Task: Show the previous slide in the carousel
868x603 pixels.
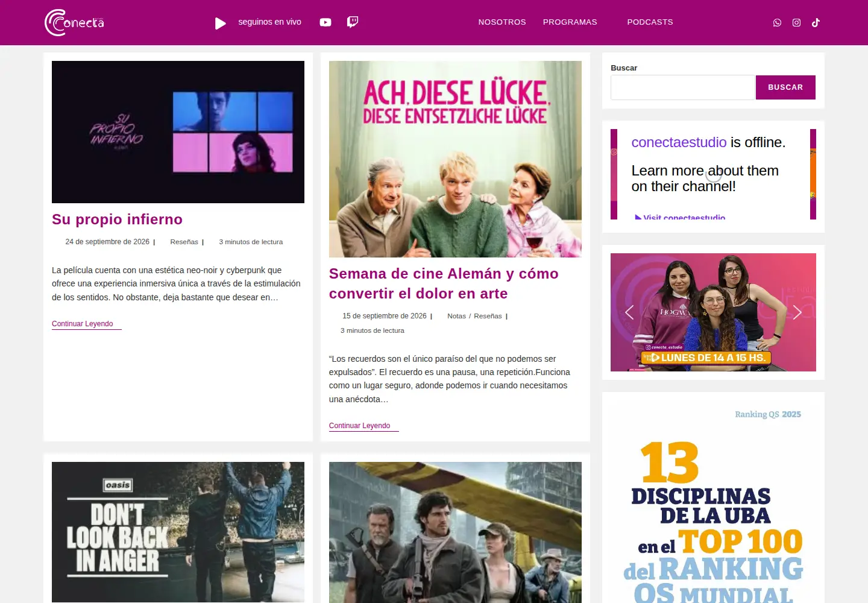Action: [x=629, y=312]
